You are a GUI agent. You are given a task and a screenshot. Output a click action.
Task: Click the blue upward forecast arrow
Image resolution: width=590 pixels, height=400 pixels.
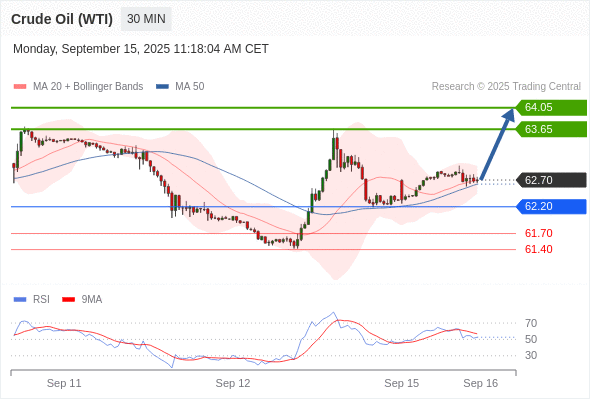click(x=497, y=144)
